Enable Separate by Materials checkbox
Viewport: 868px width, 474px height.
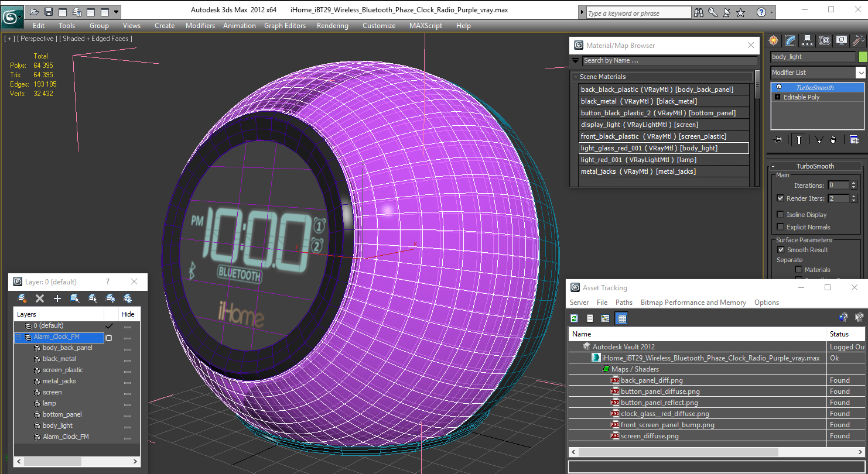coord(798,270)
